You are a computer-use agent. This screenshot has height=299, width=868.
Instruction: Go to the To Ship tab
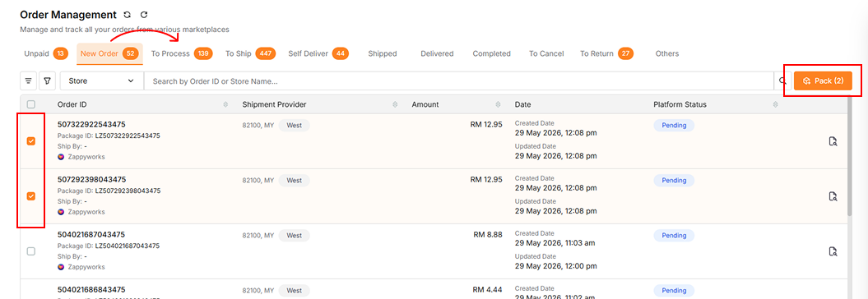coord(250,53)
